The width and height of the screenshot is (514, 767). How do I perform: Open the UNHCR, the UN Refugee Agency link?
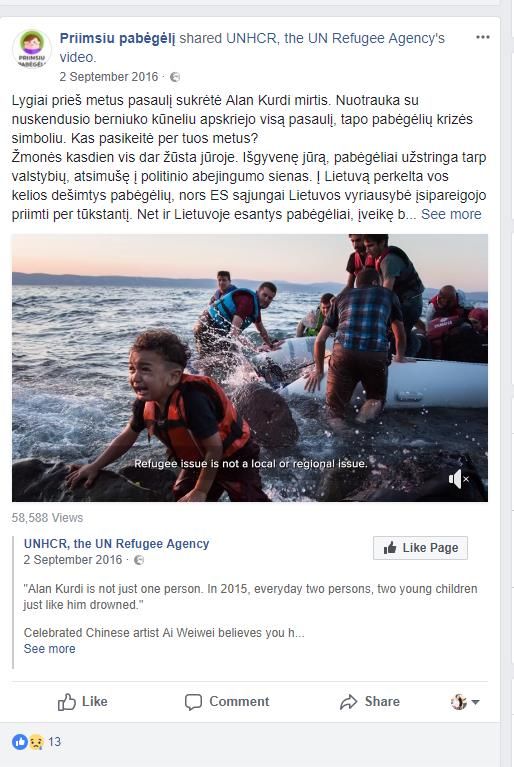pos(116,543)
